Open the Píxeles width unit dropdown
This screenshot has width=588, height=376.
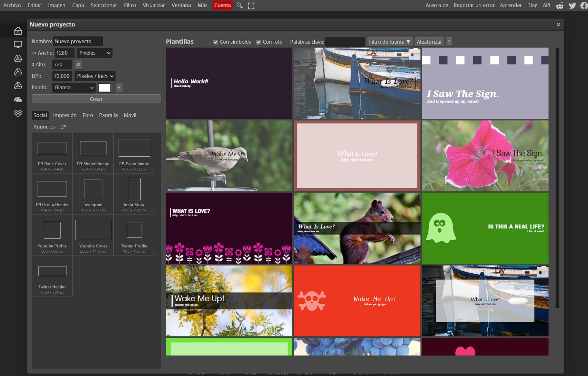[94, 53]
